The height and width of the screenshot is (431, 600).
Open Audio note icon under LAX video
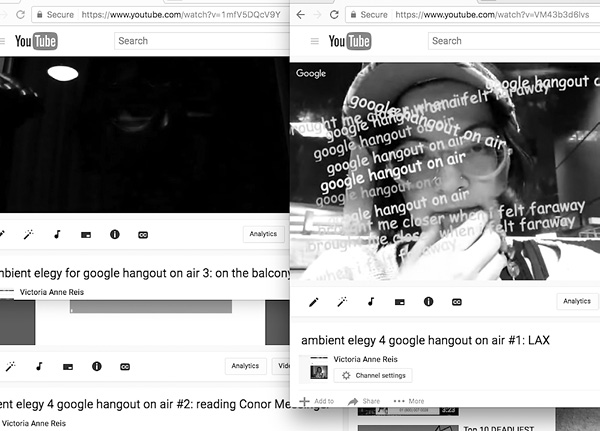point(371,302)
